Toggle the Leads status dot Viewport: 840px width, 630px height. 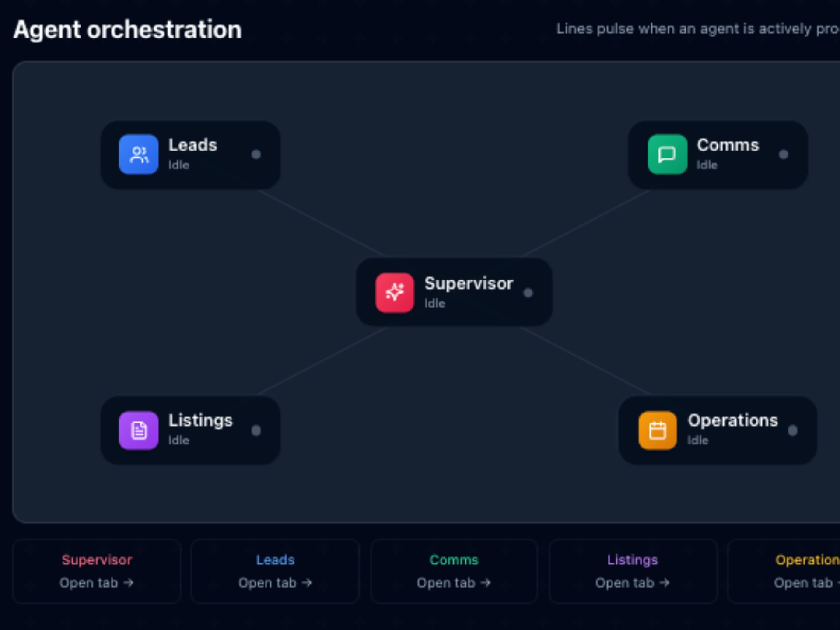(x=256, y=154)
